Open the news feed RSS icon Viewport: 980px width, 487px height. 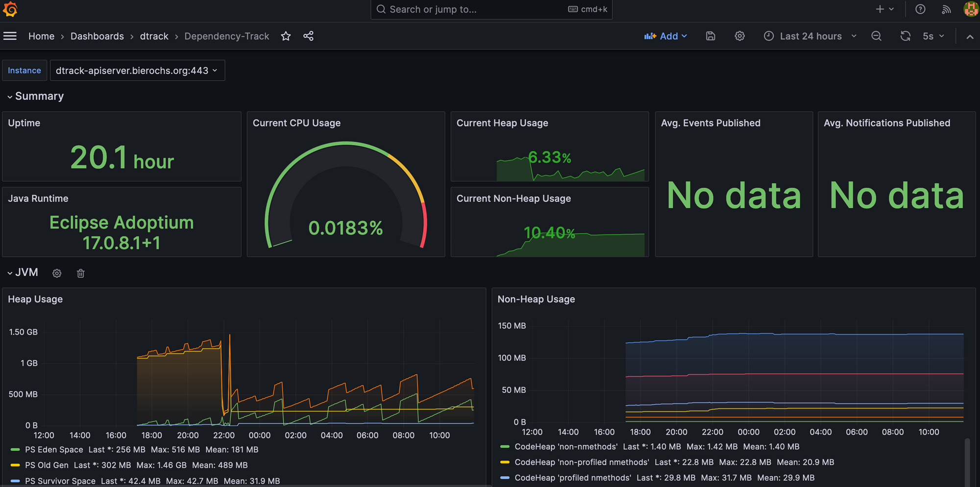click(946, 9)
